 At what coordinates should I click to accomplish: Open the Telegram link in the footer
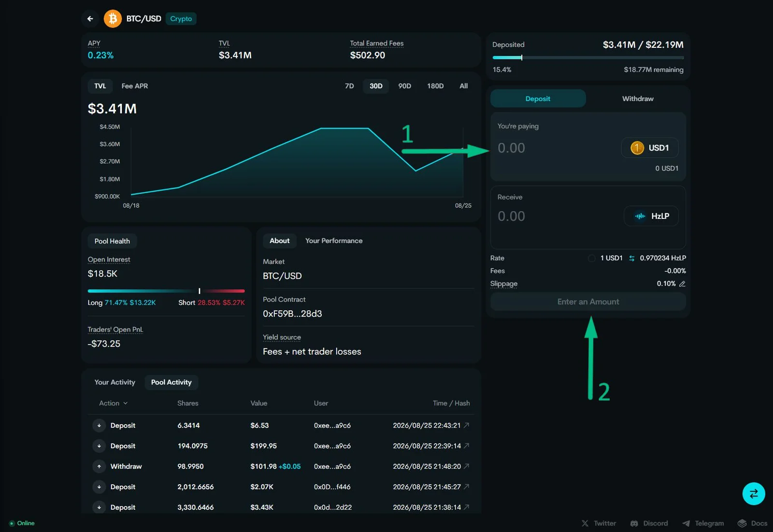coord(703,523)
